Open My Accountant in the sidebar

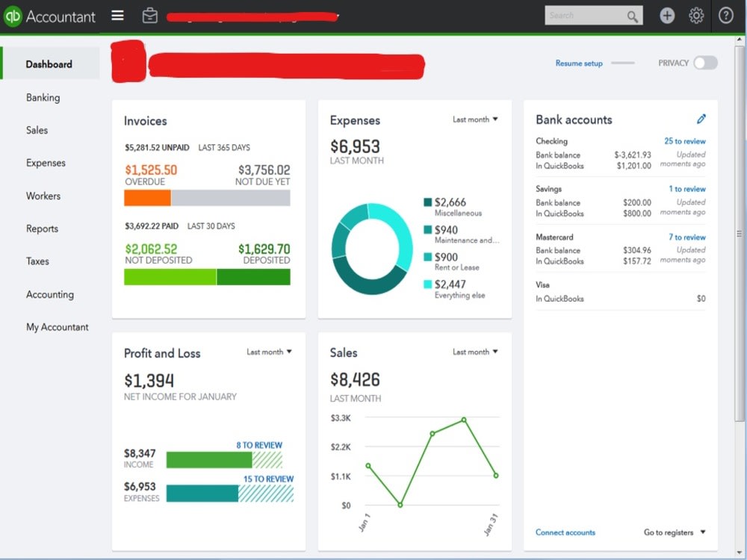58,327
